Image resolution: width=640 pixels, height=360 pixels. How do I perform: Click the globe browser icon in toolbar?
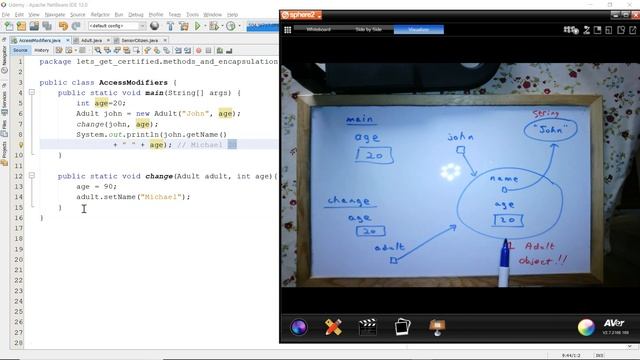(x=154, y=26)
